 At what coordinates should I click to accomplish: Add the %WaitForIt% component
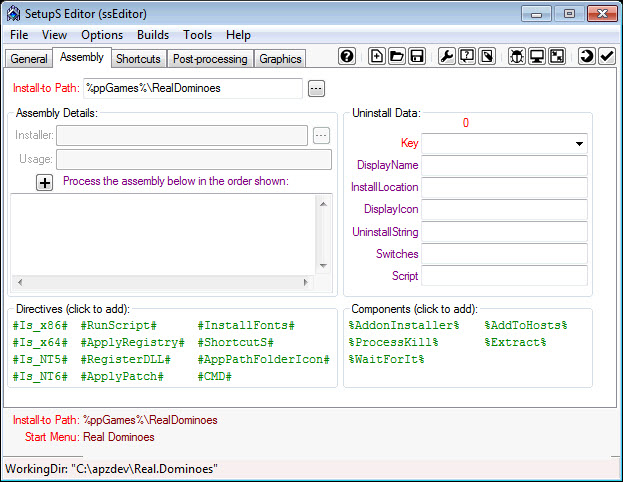pyautogui.click(x=387, y=359)
